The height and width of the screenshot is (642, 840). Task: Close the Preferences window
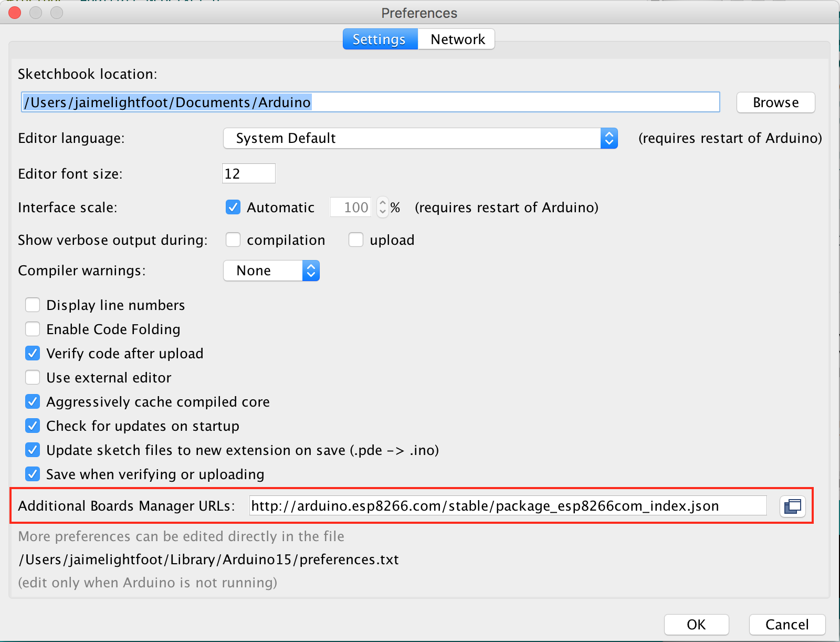[15, 12]
